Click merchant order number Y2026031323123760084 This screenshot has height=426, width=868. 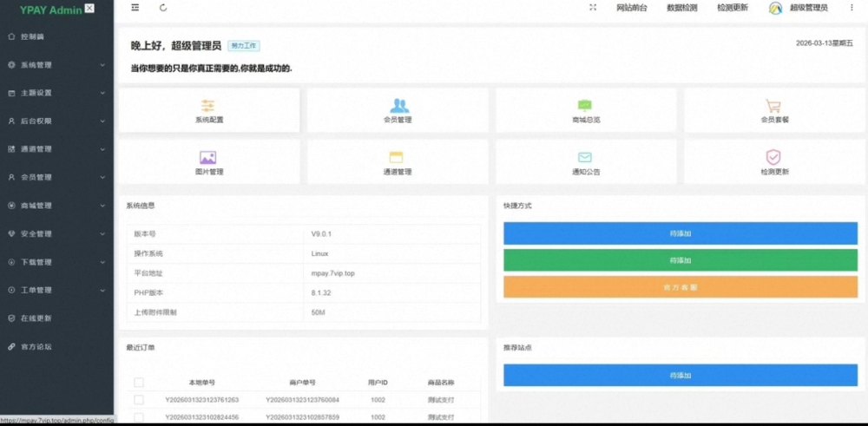[302, 400]
